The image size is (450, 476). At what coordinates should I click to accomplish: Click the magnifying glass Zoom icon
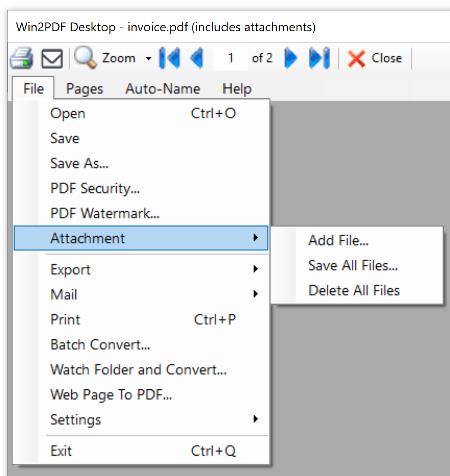coord(85,57)
